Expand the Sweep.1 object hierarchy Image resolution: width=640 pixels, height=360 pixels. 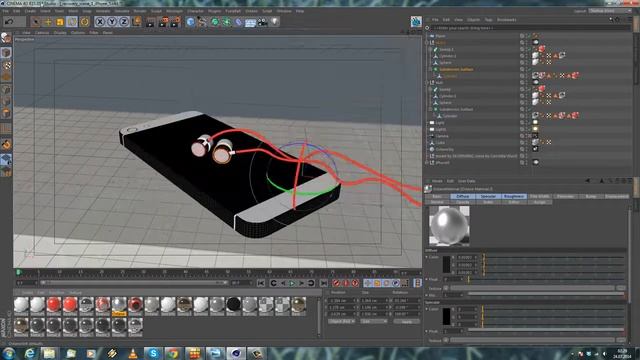[430, 49]
